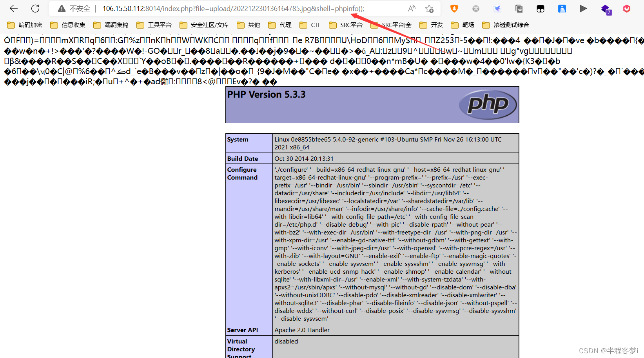Open the 安全社区/文库 bookmark folder
The width and height of the screenshot is (644, 358).
(204, 25)
